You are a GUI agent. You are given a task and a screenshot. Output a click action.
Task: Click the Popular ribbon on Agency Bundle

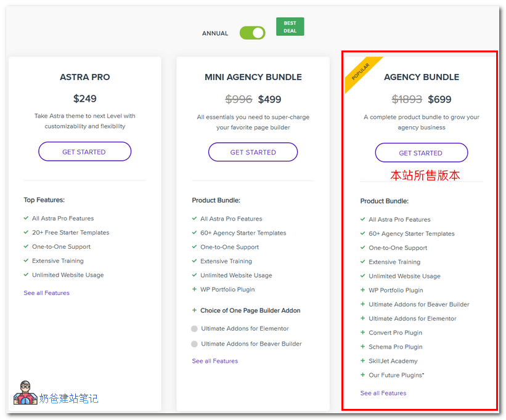click(361, 72)
